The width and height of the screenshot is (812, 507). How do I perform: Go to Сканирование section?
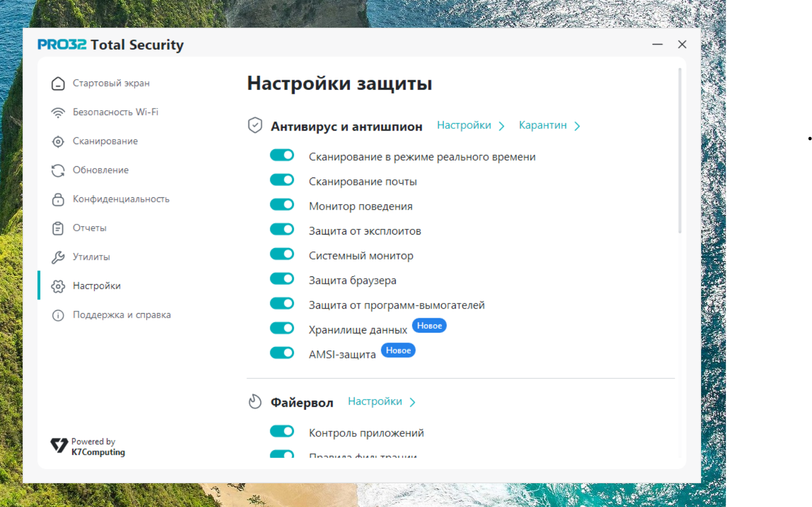(105, 141)
